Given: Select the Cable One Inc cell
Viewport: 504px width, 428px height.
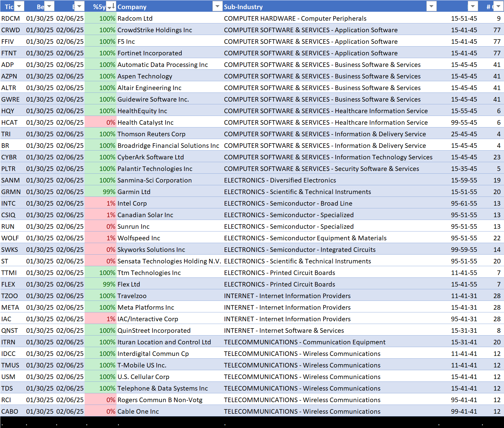Looking at the screenshot, I should [x=170, y=411].
